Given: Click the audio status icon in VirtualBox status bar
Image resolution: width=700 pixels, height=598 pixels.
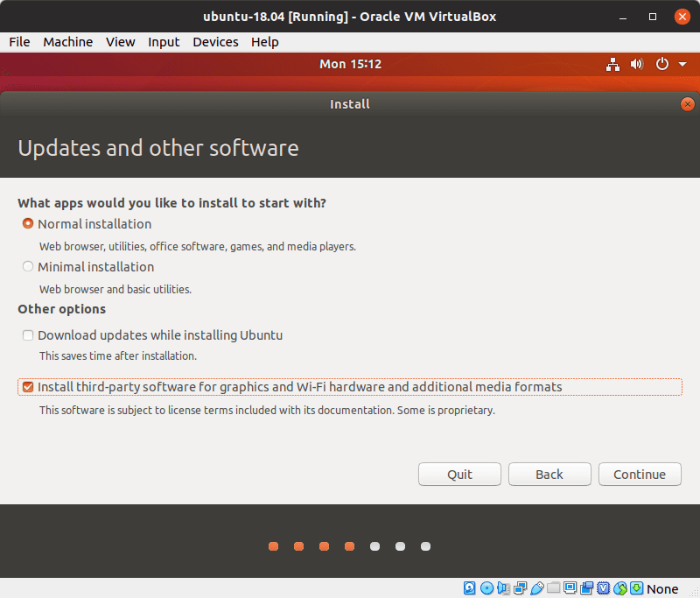Looking at the screenshot, I should pos(504,588).
